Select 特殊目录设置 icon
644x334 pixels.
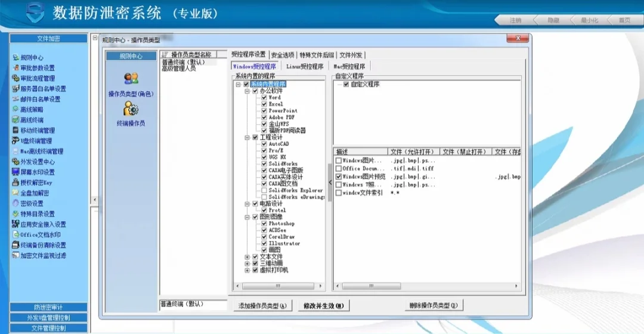click(16, 214)
